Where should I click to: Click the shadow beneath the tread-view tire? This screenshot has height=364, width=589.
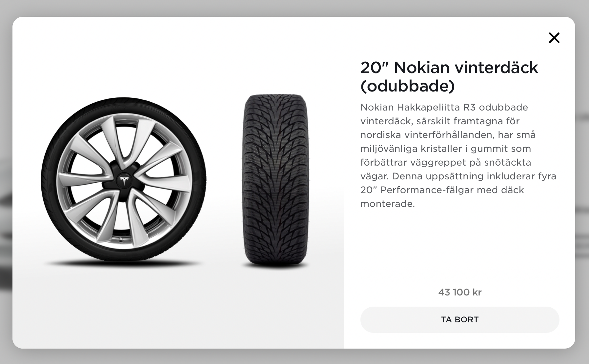[x=275, y=266]
